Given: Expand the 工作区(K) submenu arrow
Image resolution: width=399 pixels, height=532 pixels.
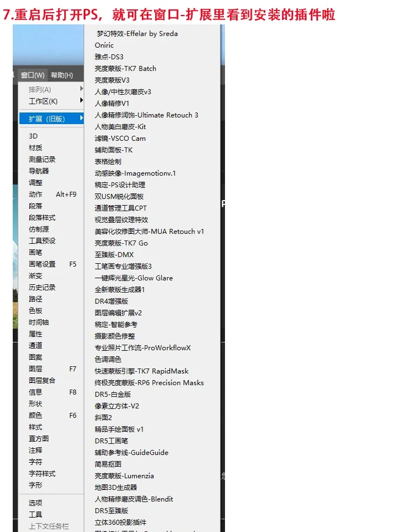Looking at the screenshot, I should (81, 100).
